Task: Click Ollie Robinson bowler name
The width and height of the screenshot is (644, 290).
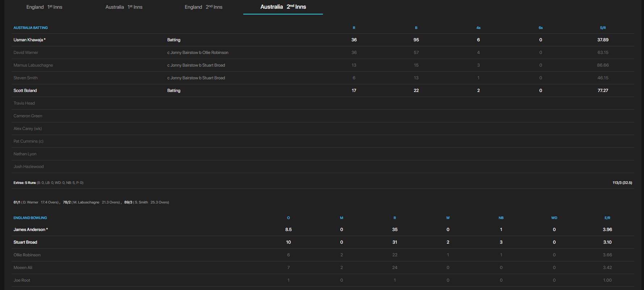Action: [x=27, y=255]
